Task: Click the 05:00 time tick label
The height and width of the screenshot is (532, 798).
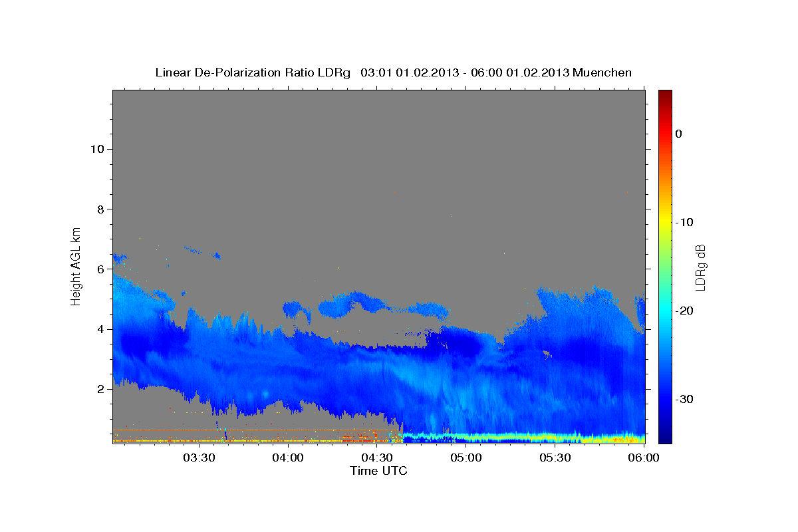Action: click(x=466, y=458)
